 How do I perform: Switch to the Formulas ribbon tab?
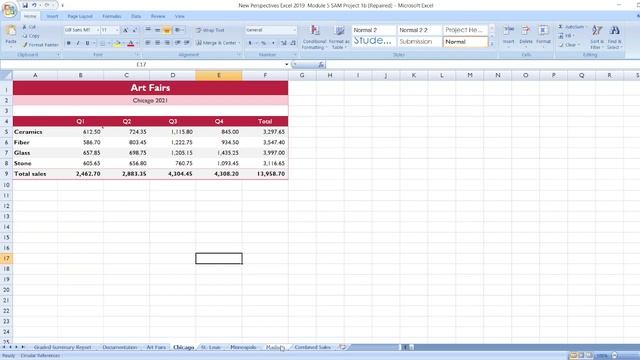(112, 16)
